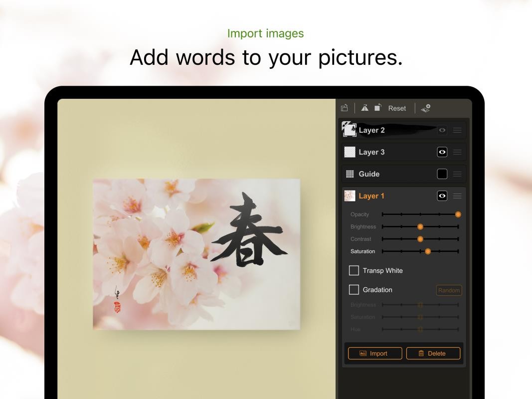Click the reorder handle on the Guide layer
Viewport: 532px width, 399px height.
(457, 174)
